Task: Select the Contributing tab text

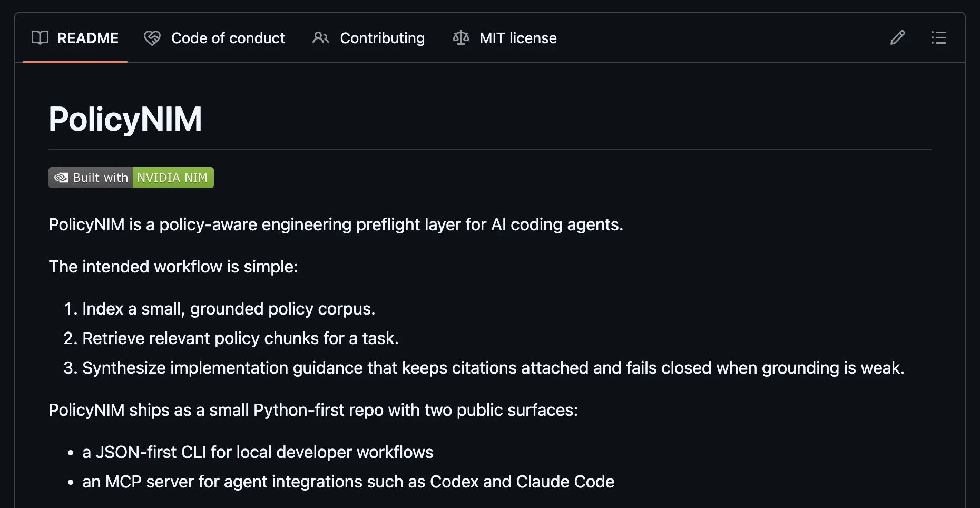Action: 382,38
